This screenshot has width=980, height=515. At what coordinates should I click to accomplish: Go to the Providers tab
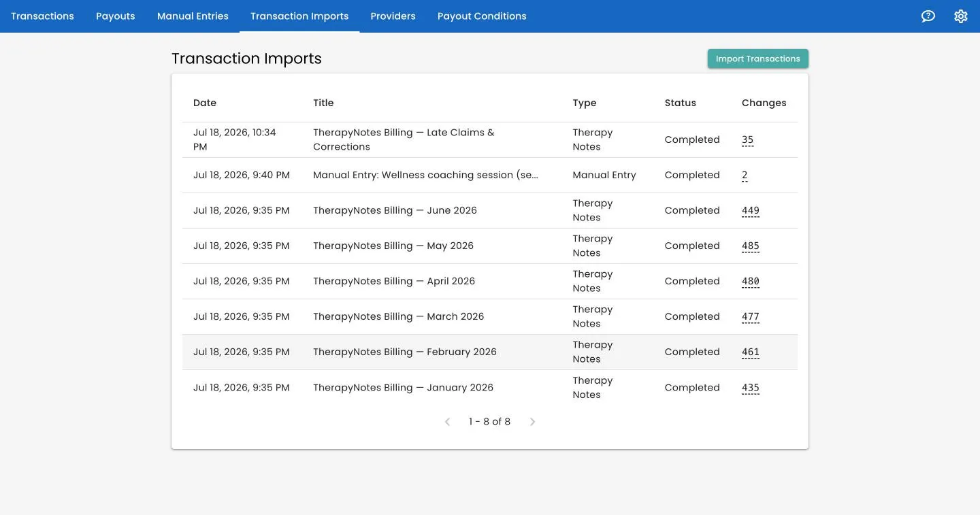point(393,16)
